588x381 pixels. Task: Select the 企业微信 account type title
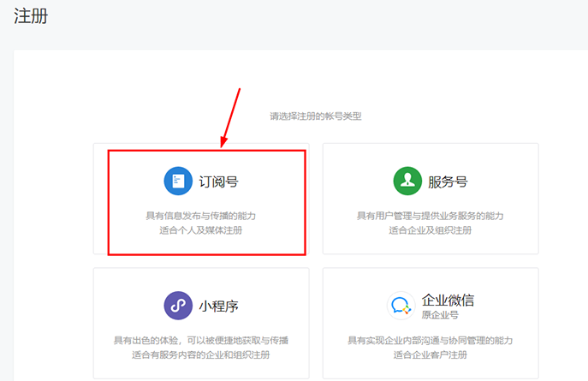[x=448, y=300]
